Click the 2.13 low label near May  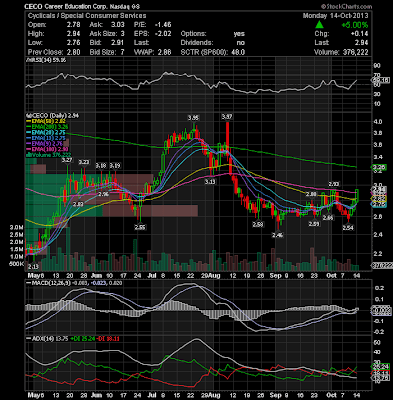point(33,267)
